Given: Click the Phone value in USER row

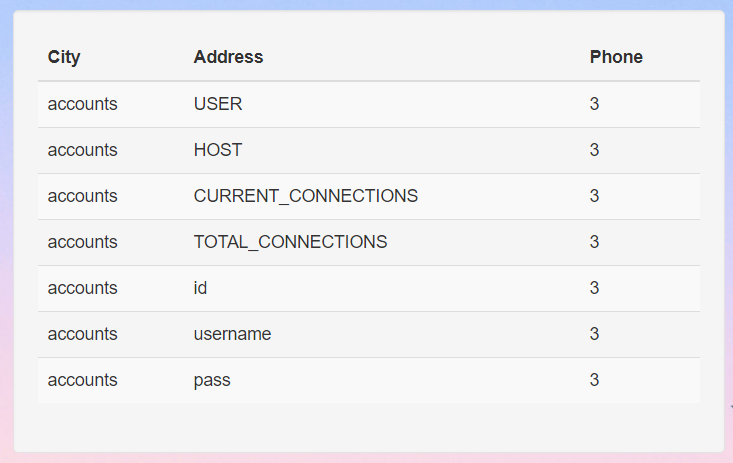Looking at the screenshot, I should 595,104.
